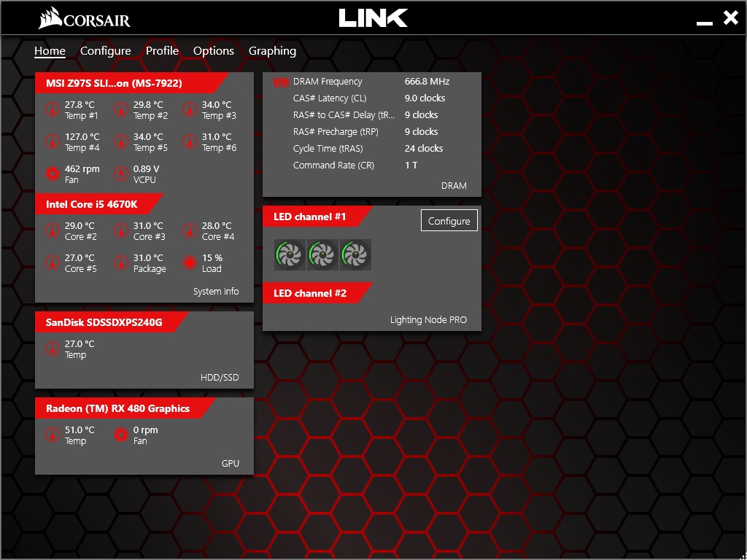Click the MSI Z97S motherboard header

pyautogui.click(x=131, y=83)
